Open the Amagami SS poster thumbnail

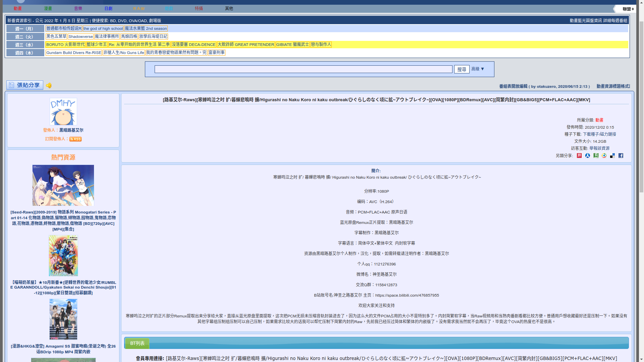point(63,319)
